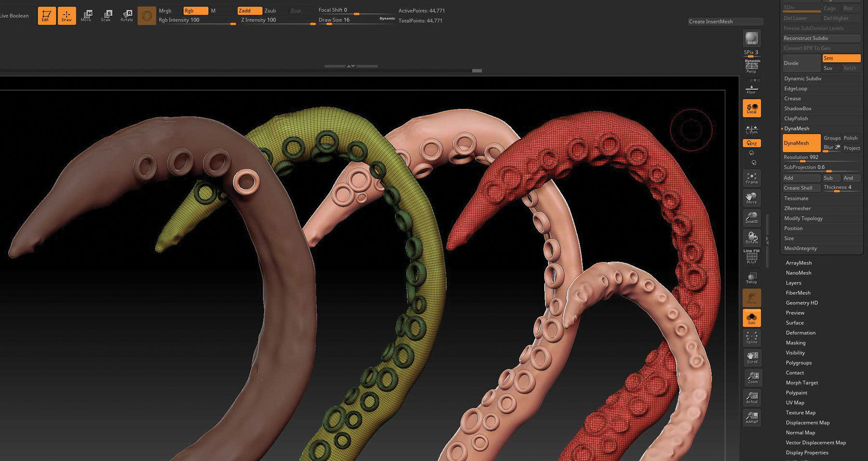Click the AAHalf icon
The image size is (868, 461).
click(x=752, y=417)
